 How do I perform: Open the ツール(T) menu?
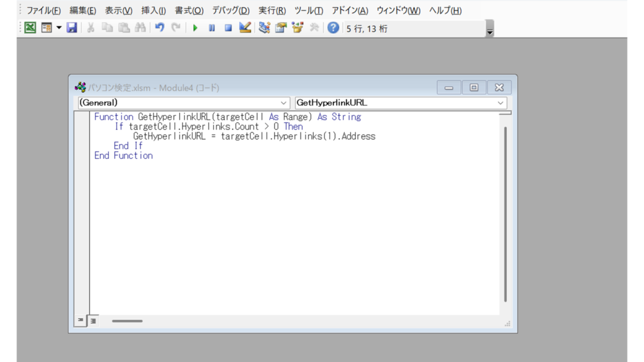[308, 11]
